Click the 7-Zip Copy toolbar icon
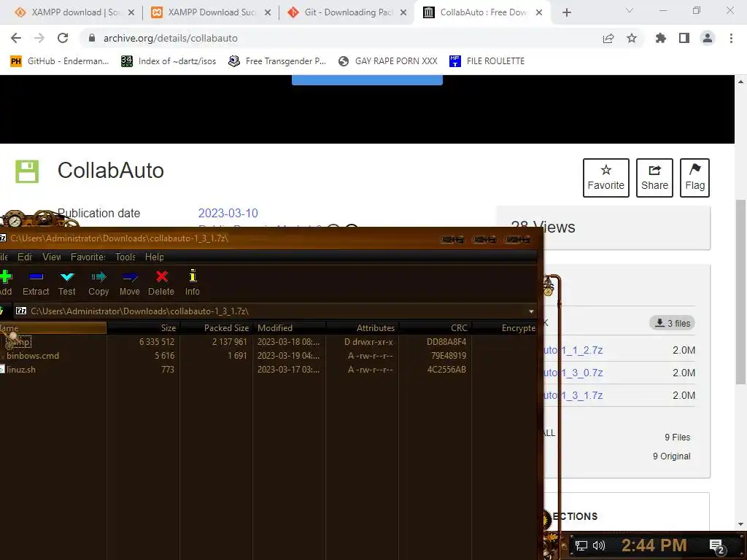This screenshot has height=560, width=747. click(x=98, y=276)
